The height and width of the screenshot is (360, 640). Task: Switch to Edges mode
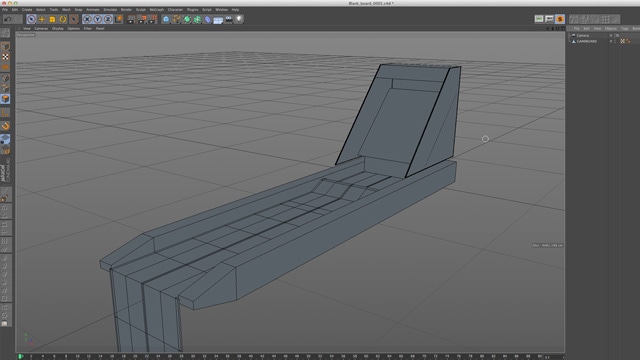(5, 88)
